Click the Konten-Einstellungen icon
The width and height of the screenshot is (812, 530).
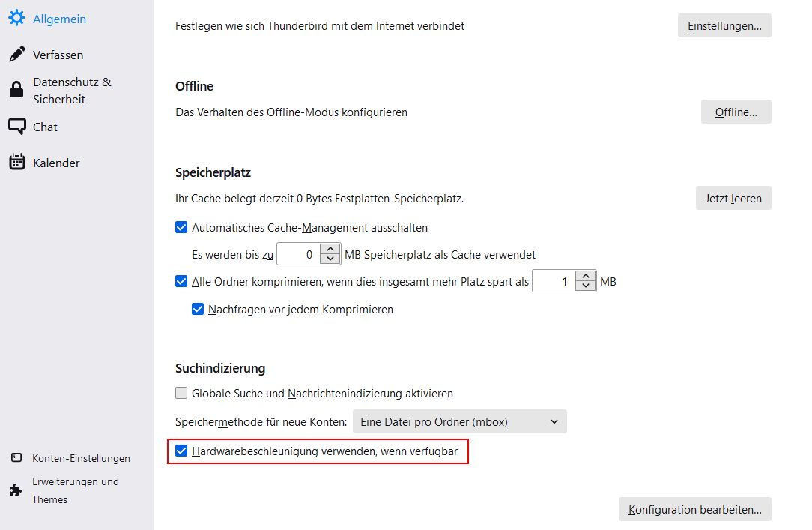point(16,458)
